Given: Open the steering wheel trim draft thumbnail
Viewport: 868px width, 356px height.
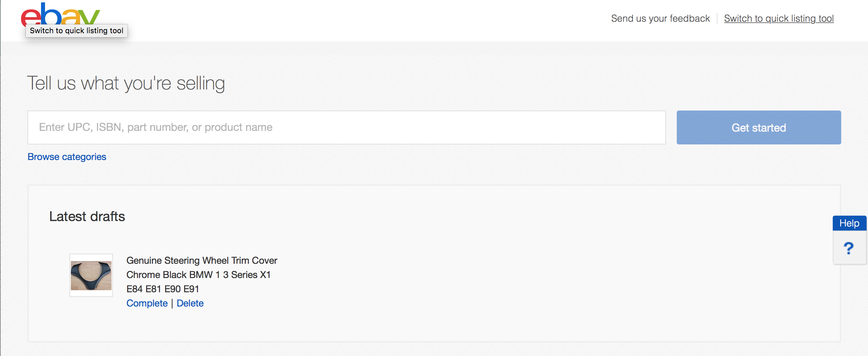Looking at the screenshot, I should pos(91,275).
